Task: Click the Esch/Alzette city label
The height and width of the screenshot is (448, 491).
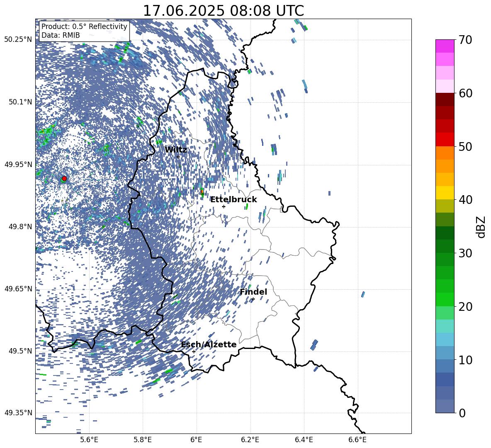Action: coord(209,344)
